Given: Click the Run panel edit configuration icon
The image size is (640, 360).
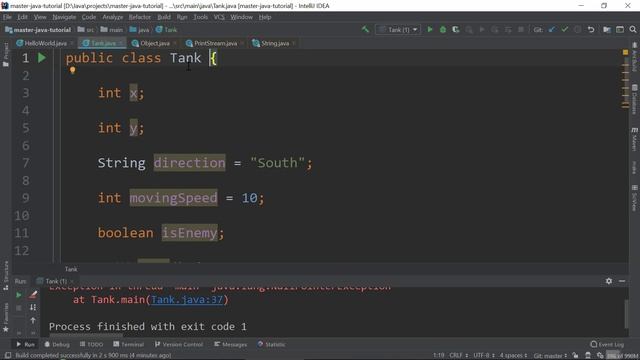Looking at the screenshot, I should pos(33,295).
